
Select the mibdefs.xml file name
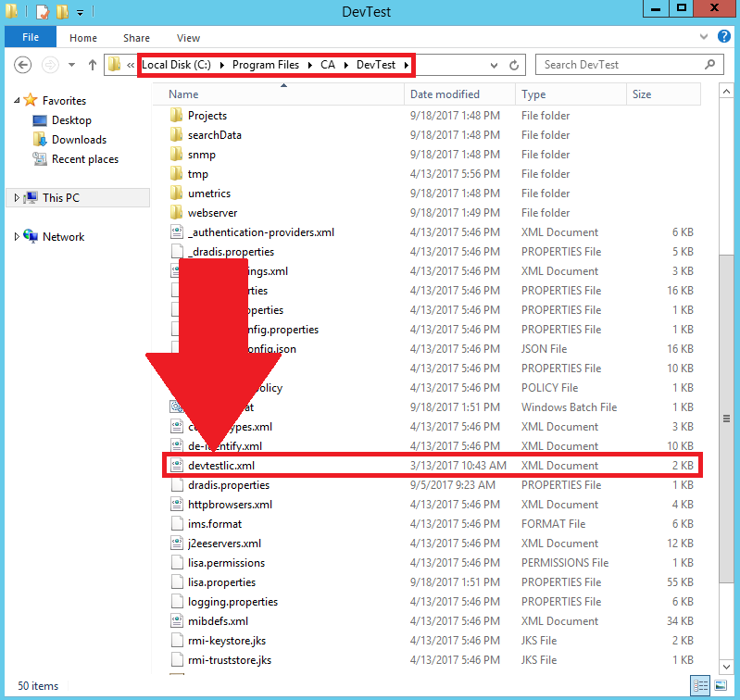pos(218,620)
